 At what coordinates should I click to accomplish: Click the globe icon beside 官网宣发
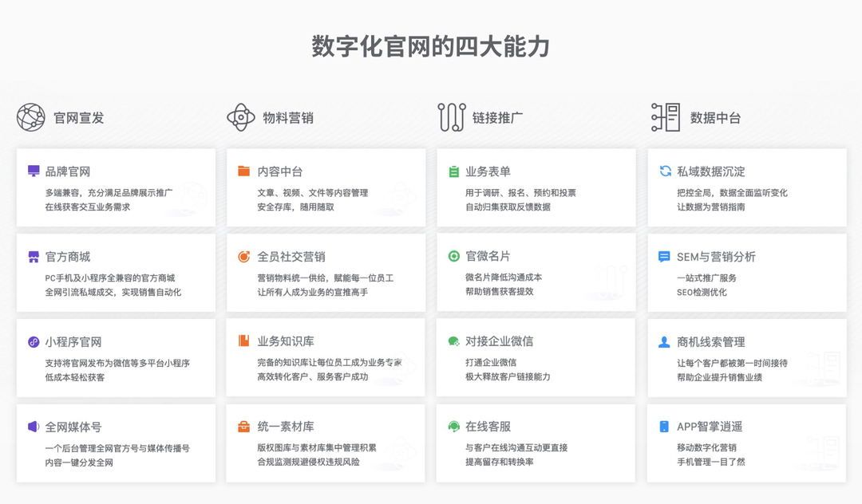31,117
